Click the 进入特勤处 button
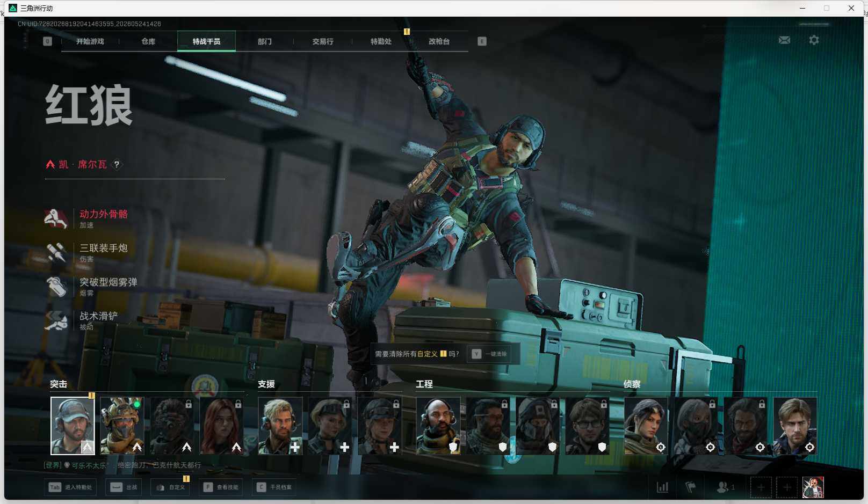The height and width of the screenshot is (504, 868). click(70, 487)
